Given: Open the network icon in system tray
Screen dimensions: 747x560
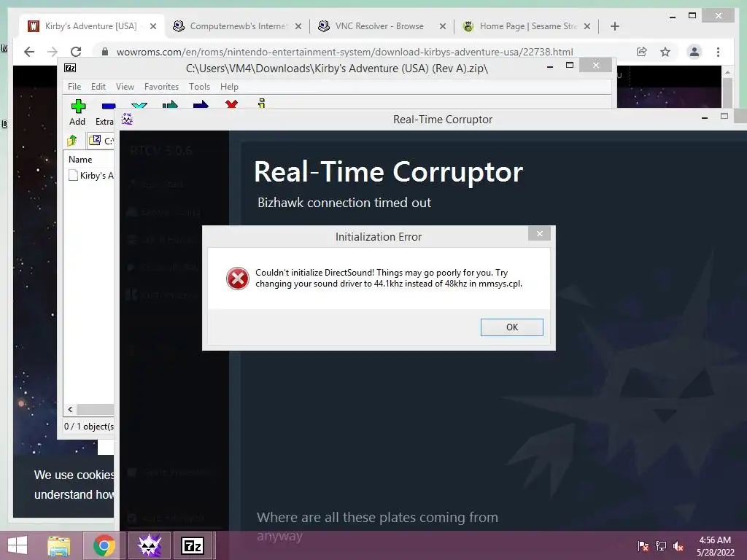Looking at the screenshot, I should point(661,546).
